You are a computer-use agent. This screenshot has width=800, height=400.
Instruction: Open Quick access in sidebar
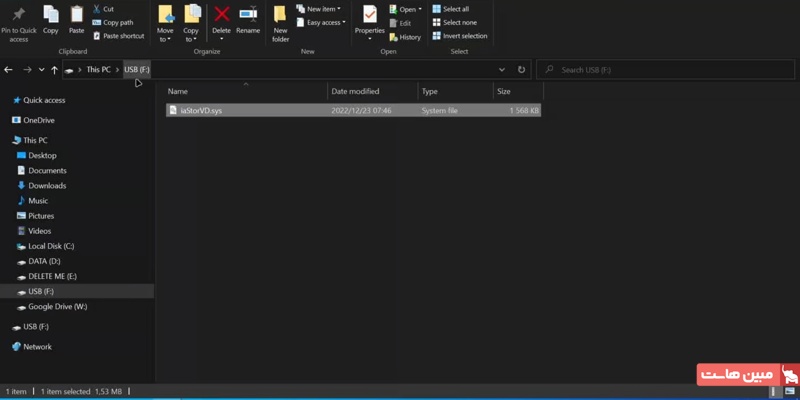coord(39,101)
